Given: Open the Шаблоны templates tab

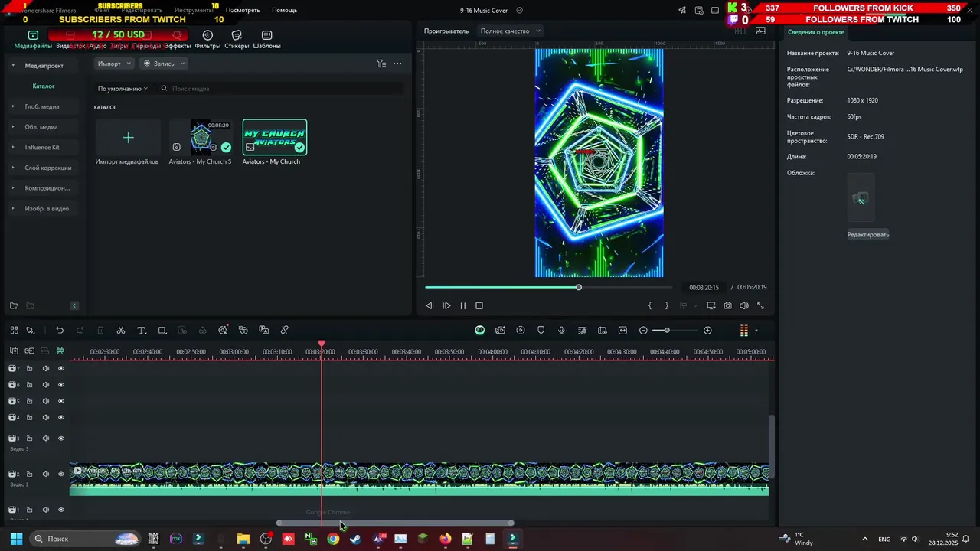Looking at the screenshot, I should tap(266, 40).
